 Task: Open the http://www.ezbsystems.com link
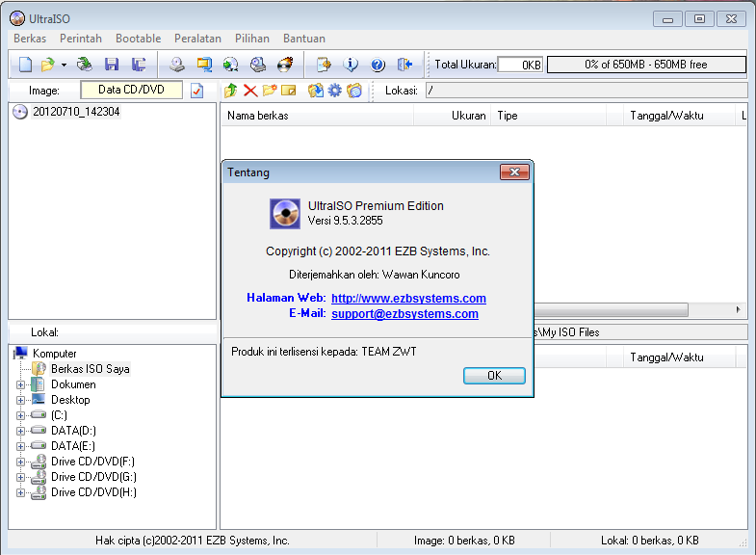[408, 299]
